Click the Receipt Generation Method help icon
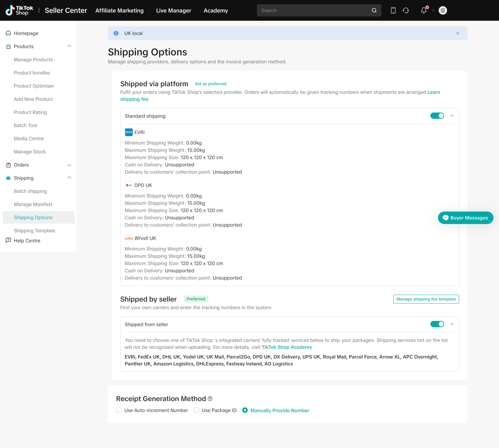This screenshot has width=499, height=448. tap(210, 399)
